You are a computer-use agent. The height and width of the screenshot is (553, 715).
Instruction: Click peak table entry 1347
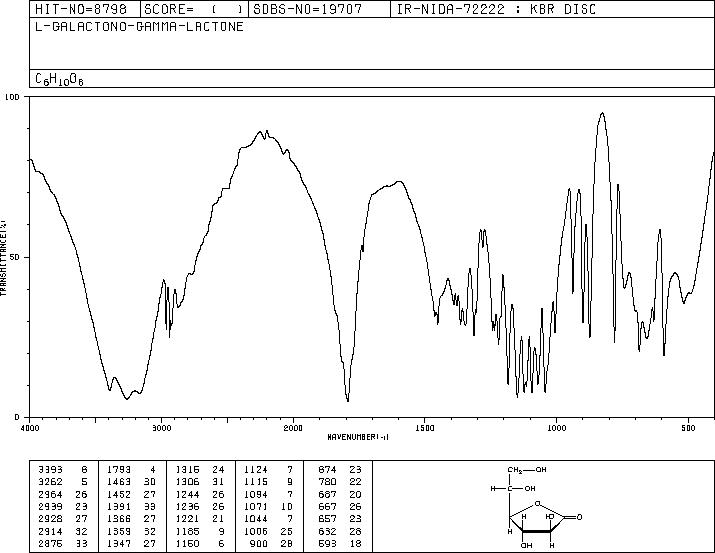point(119,544)
